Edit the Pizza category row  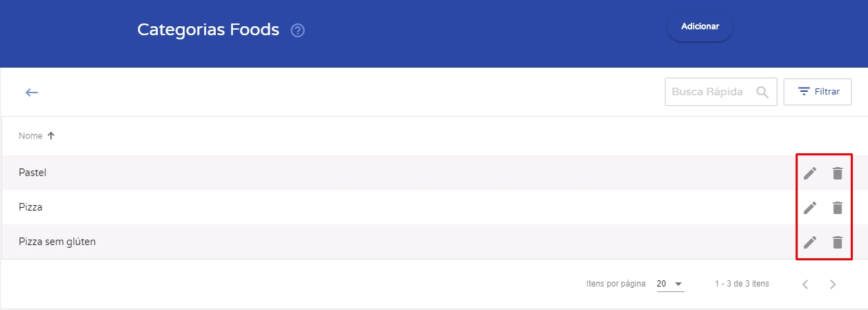coord(810,207)
